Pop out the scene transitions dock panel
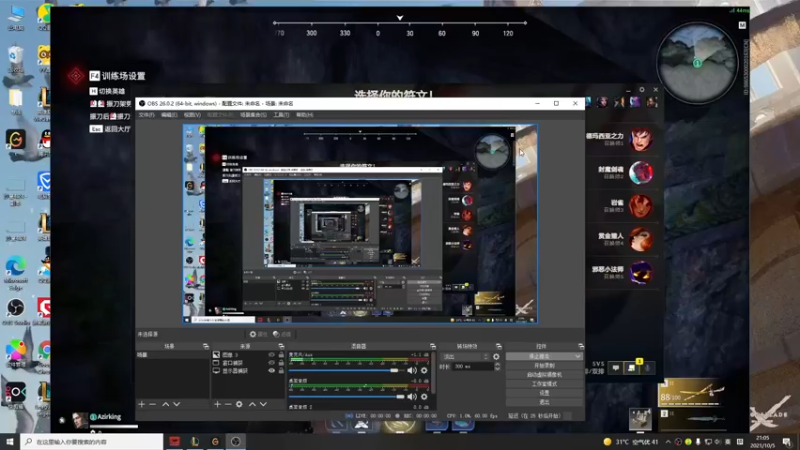The width and height of the screenshot is (800, 450). pyautogui.click(x=498, y=346)
